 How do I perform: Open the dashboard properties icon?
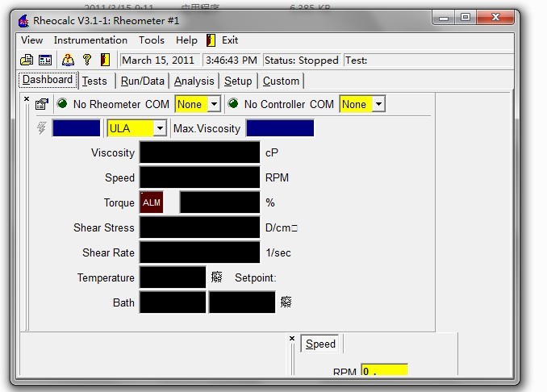pyautogui.click(x=42, y=104)
